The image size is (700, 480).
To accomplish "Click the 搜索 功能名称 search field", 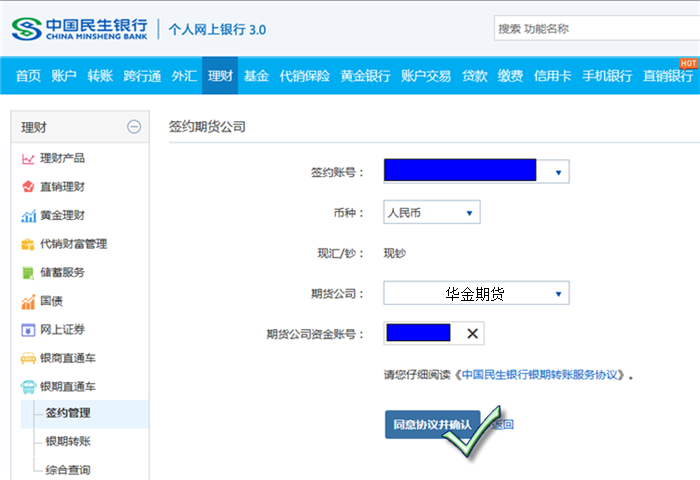I will [597, 29].
